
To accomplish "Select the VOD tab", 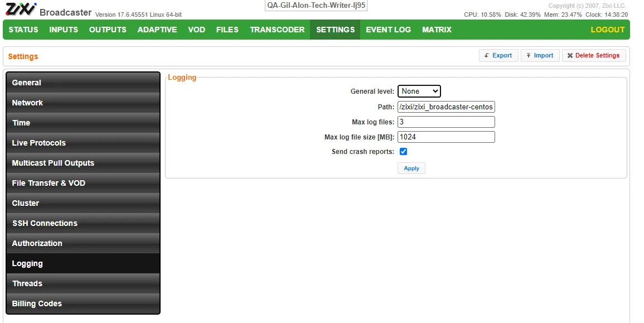I will pos(197,30).
